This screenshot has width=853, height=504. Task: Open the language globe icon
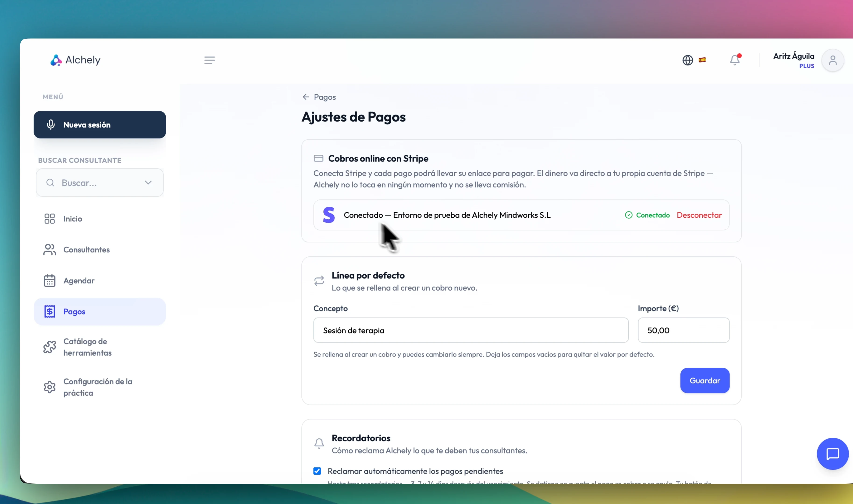point(687,60)
